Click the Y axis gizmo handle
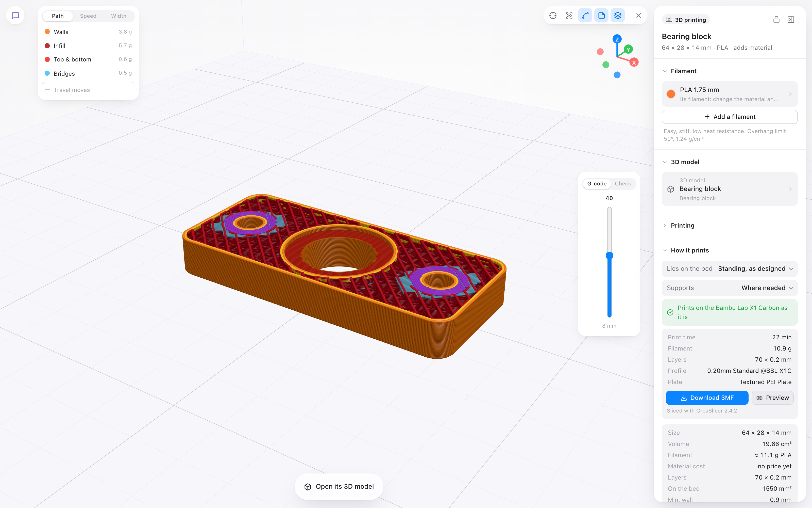The height and width of the screenshot is (508, 812). click(x=629, y=49)
